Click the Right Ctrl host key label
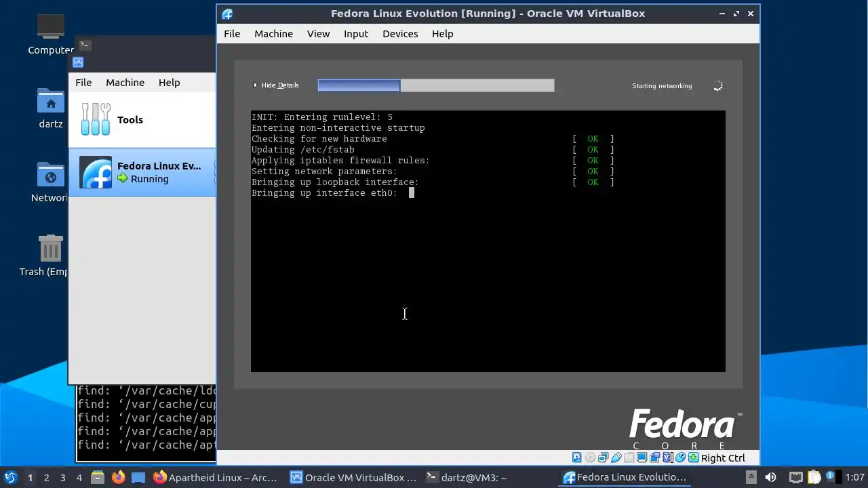 [x=723, y=458]
